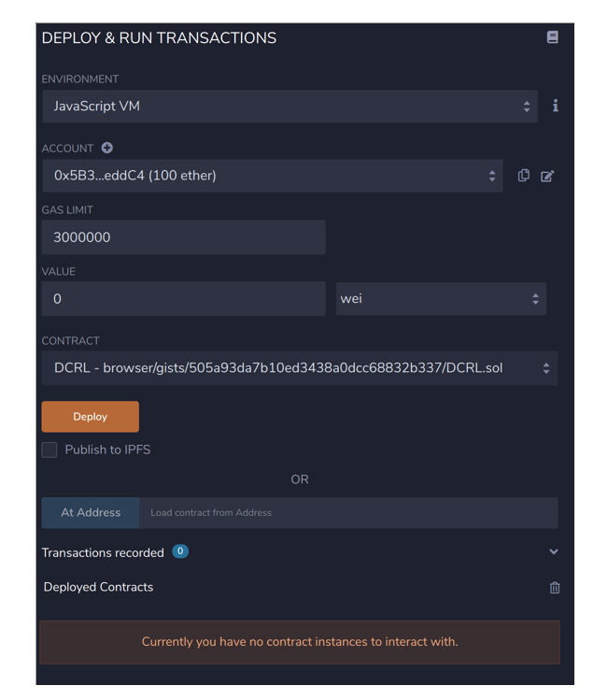Open the documentation book icon
This screenshot has width=608, height=700.
(x=552, y=37)
